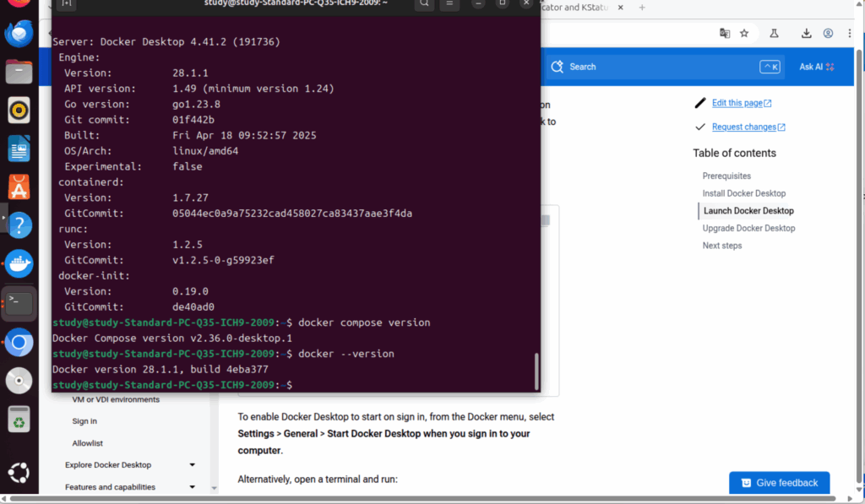Open the Trash from the dock
Image resolution: width=865 pixels, height=504 pixels.
pos(19,420)
